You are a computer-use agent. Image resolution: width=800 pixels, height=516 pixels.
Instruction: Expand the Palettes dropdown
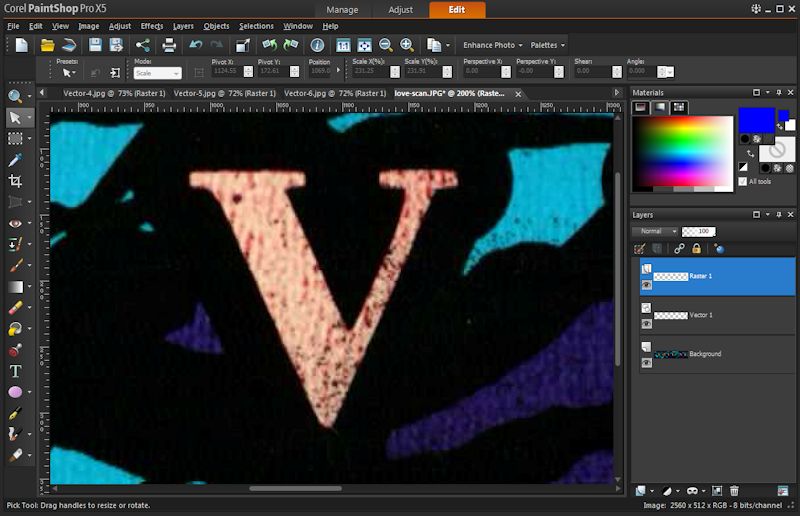click(547, 45)
